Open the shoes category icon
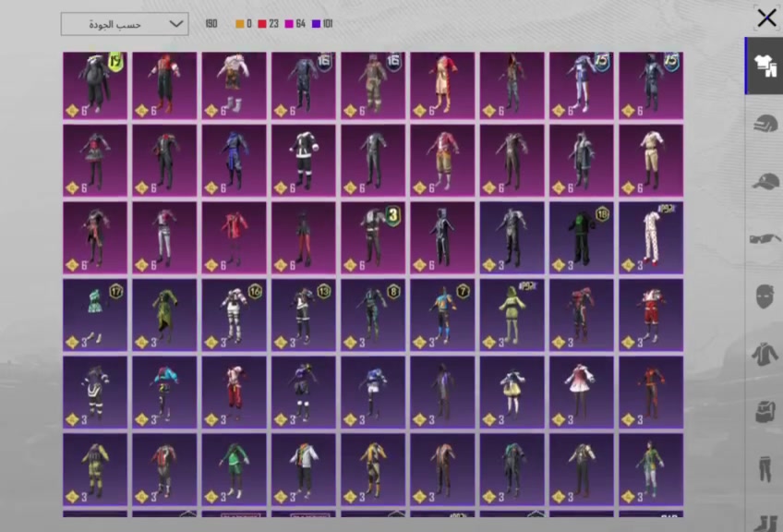The width and height of the screenshot is (783, 532). [765, 524]
